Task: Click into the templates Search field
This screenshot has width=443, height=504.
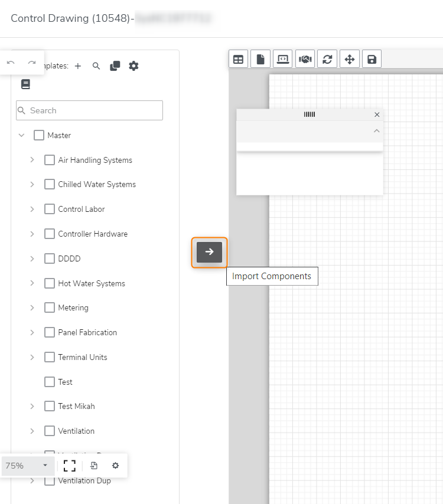Action: [x=89, y=110]
